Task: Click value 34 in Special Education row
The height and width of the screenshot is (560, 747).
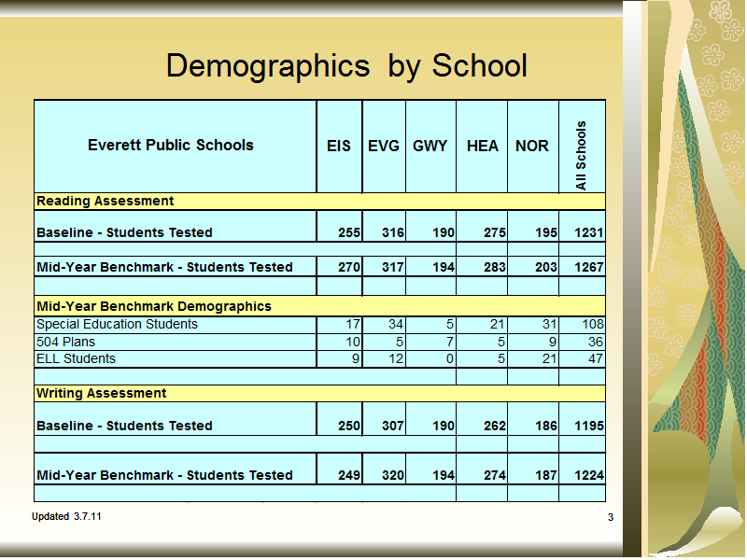Action: pyautogui.click(x=396, y=324)
